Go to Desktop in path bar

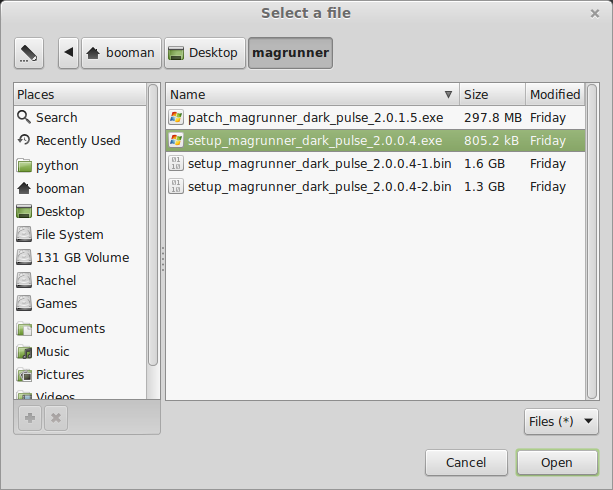[x=205, y=53]
